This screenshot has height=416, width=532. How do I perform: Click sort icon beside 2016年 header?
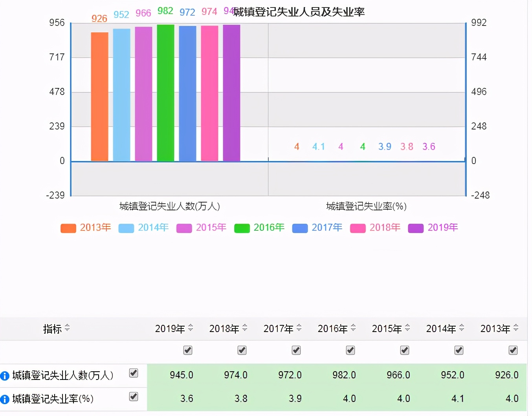[x=353, y=328]
